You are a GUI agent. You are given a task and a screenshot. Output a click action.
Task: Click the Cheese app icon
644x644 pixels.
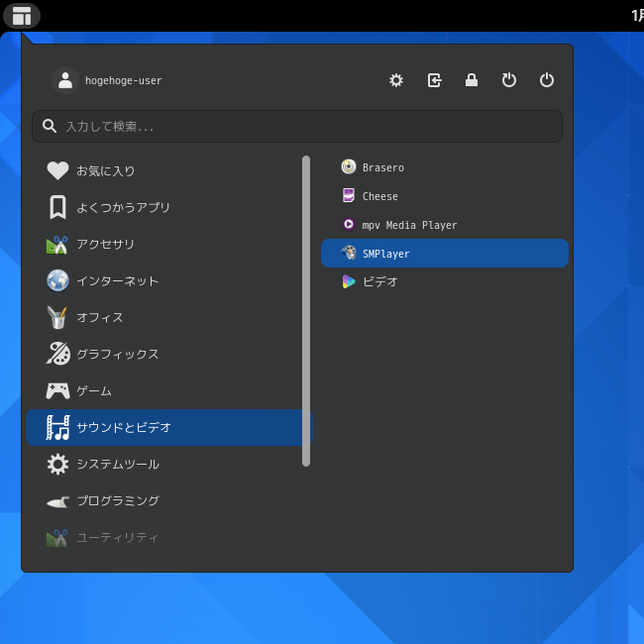click(349, 195)
